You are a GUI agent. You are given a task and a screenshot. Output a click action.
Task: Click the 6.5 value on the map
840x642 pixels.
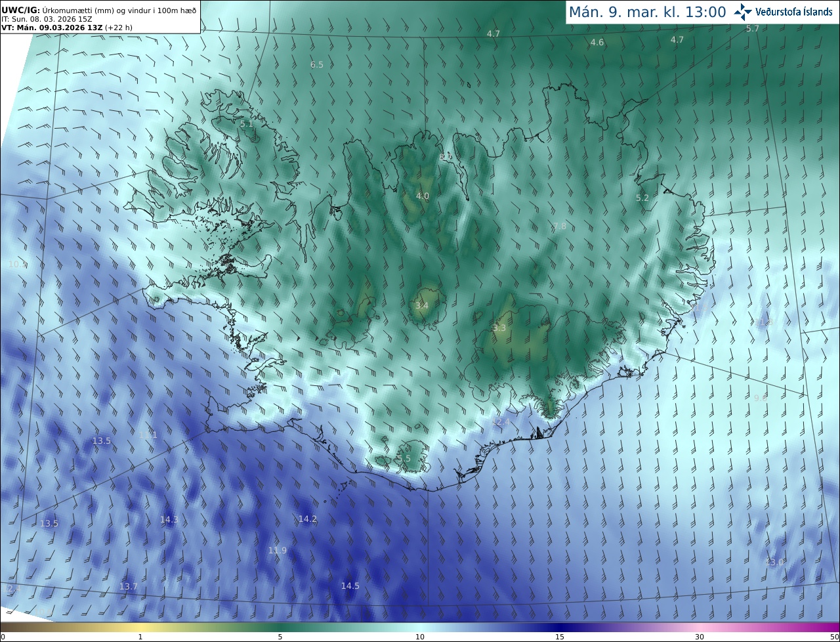(317, 64)
